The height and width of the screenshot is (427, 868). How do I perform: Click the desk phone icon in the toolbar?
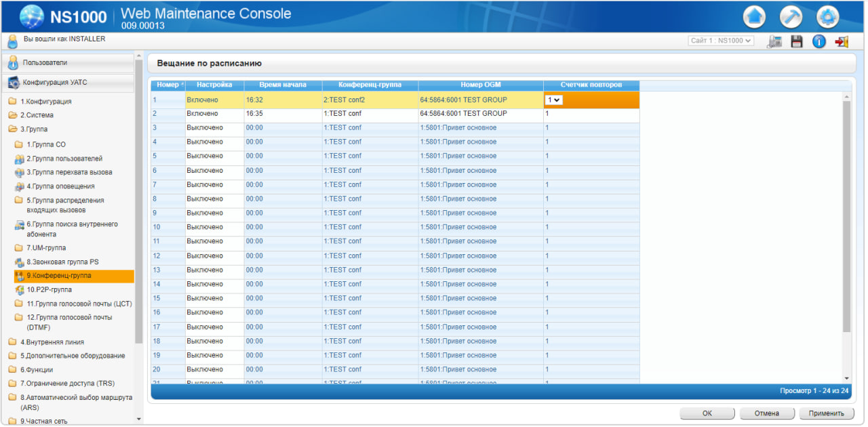pyautogui.click(x=774, y=41)
